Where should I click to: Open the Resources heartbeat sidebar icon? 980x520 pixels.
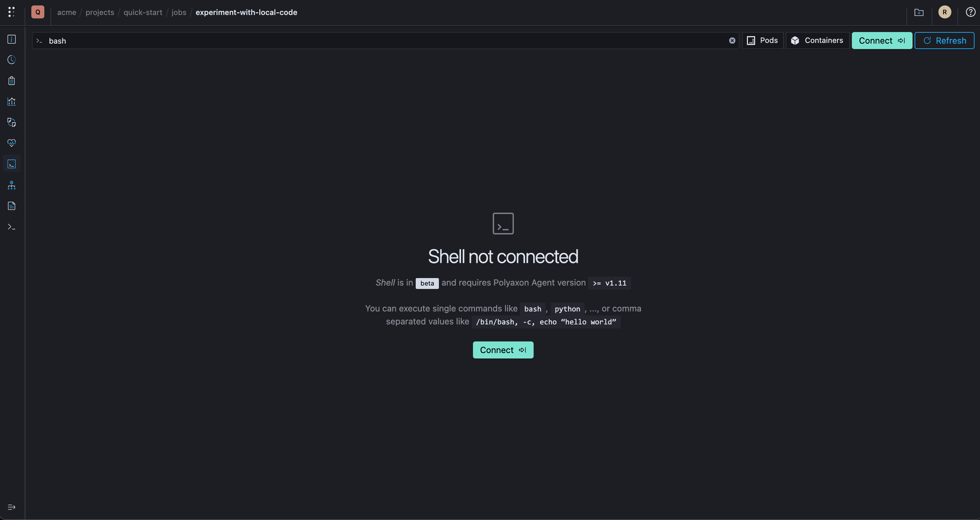coord(12,143)
